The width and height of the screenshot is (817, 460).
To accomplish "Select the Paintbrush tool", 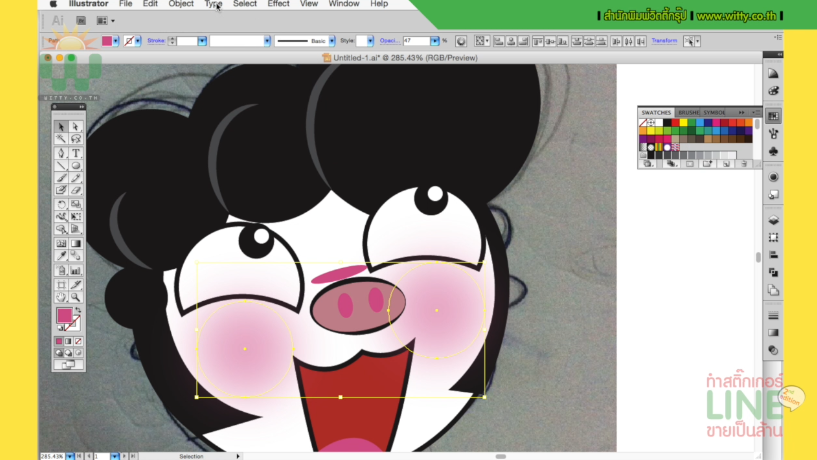I will point(61,178).
